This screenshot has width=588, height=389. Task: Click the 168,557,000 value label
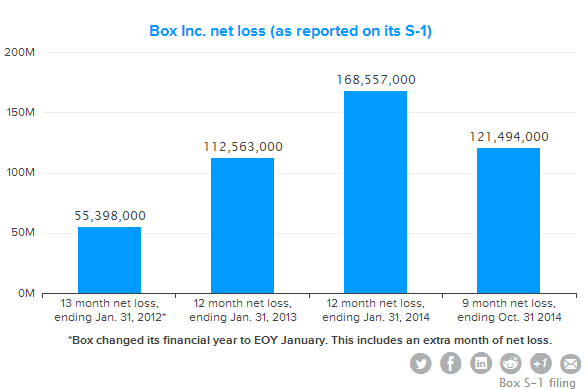(x=376, y=80)
